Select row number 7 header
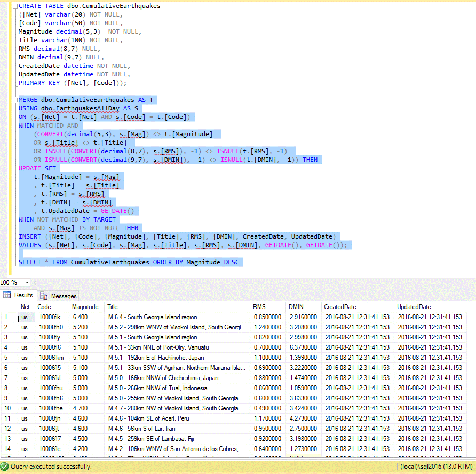 10,378
